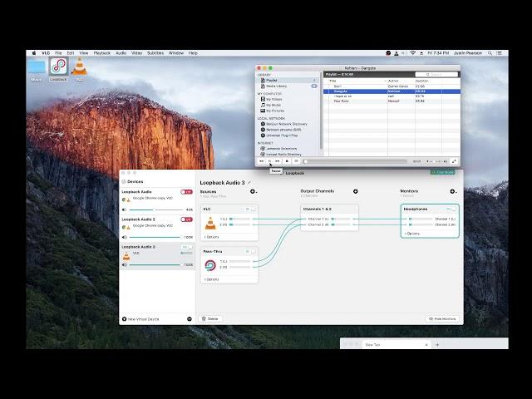This screenshot has width=532, height=399.
Task: Toggle Loopback Audio 2 device on/off switch
Action: click(186, 219)
